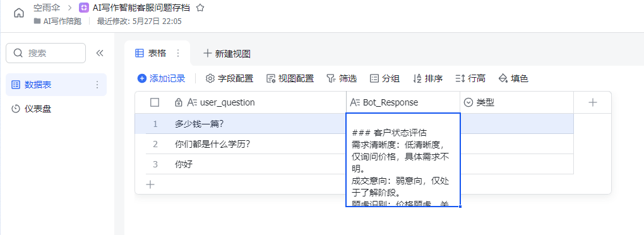Toggle the select-all checkbox in header
This screenshot has height=235, width=644.
155,103
